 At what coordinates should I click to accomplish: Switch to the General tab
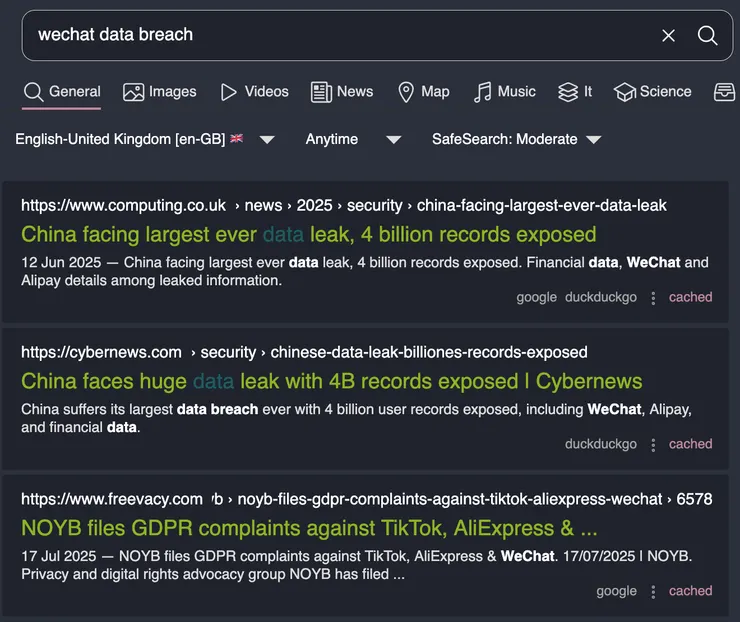coord(62,92)
